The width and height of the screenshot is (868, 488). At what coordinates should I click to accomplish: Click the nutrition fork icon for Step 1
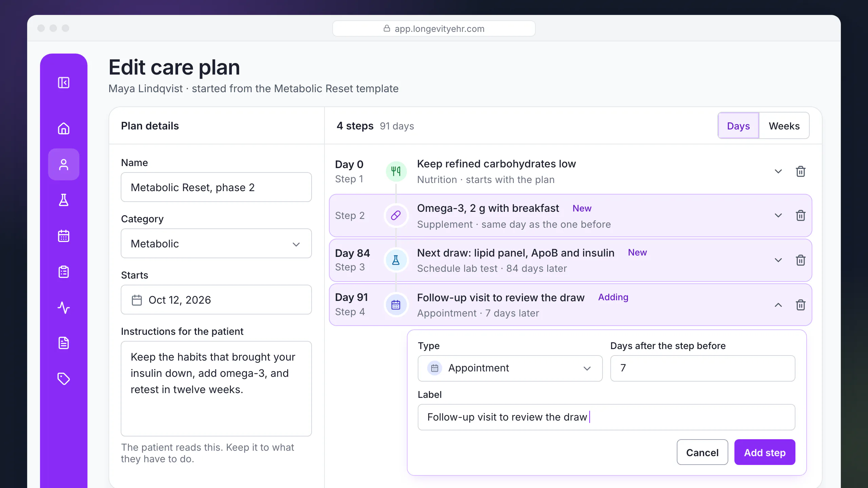tap(396, 171)
